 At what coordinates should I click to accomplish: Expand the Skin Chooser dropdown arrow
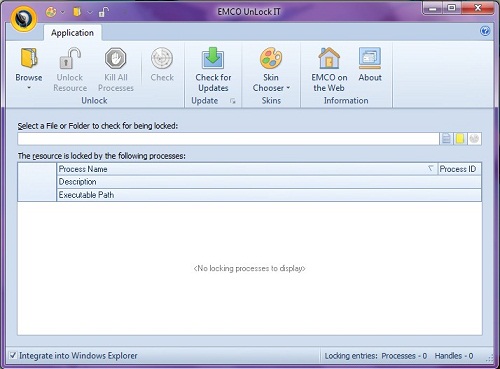pyautogui.click(x=288, y=88)
